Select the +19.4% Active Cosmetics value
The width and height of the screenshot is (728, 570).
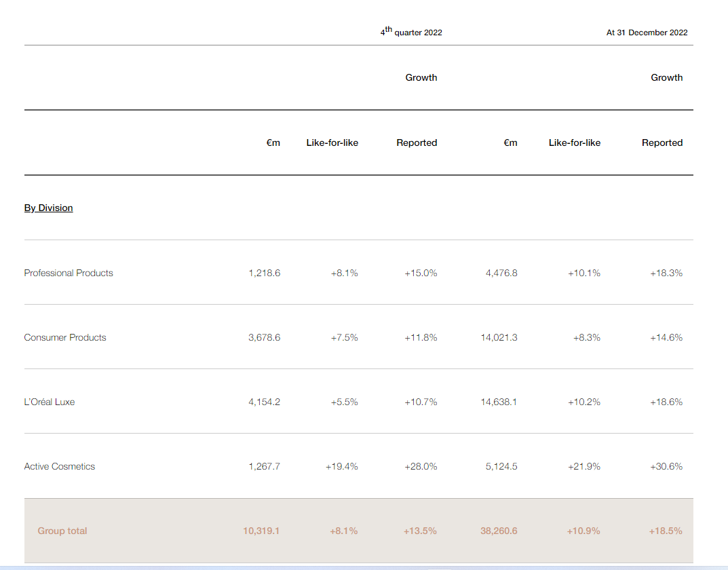(342, 466)
